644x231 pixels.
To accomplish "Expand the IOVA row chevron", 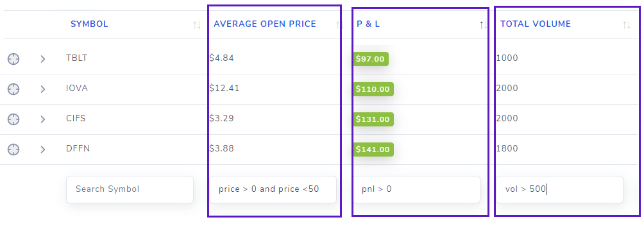I will point(43,89).
